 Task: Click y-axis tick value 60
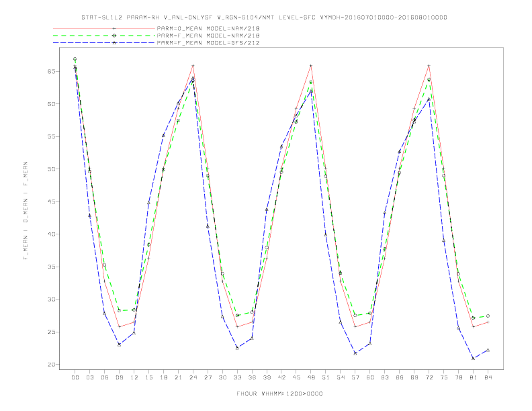[x=51, y=104]
